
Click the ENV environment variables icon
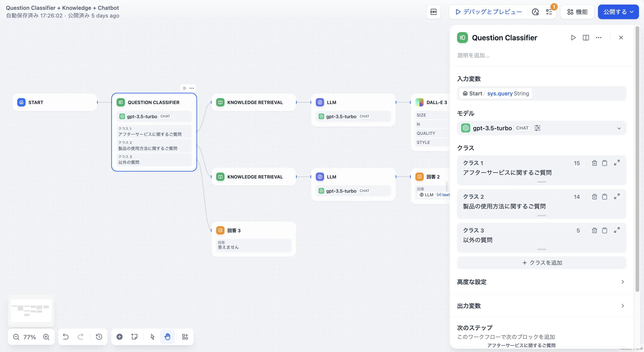[x=434, y=12]
